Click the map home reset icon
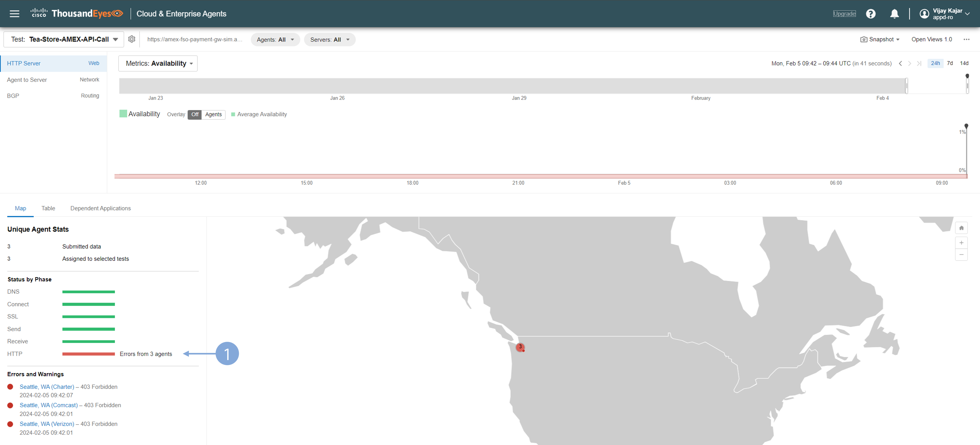 pyautogui.click(x=961, y=228)
